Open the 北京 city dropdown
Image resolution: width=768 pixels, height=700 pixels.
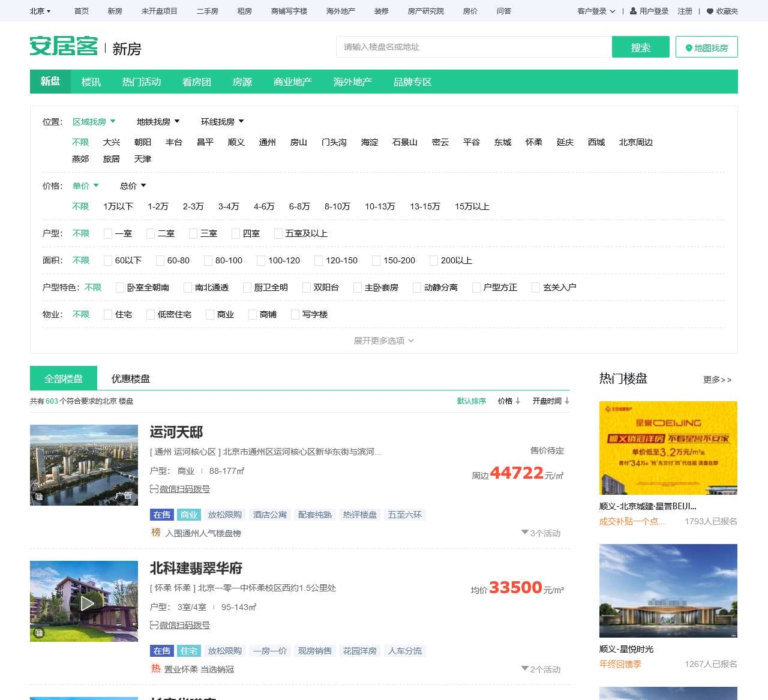click(38, 10)
